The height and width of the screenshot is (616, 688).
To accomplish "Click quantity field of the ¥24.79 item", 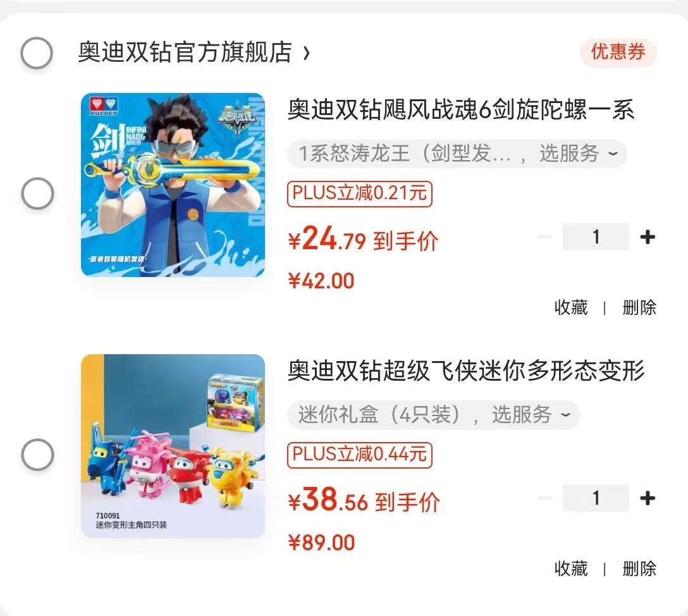I will point(596,237).
